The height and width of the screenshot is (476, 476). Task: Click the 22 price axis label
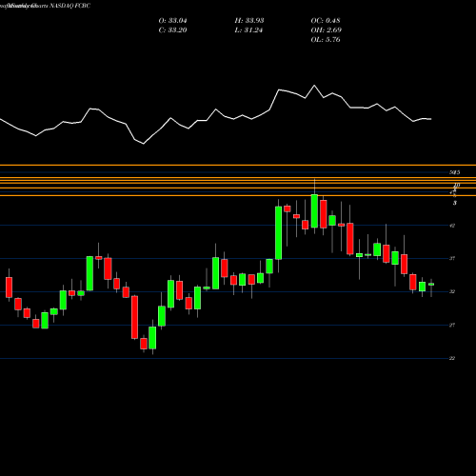point(452,358)
